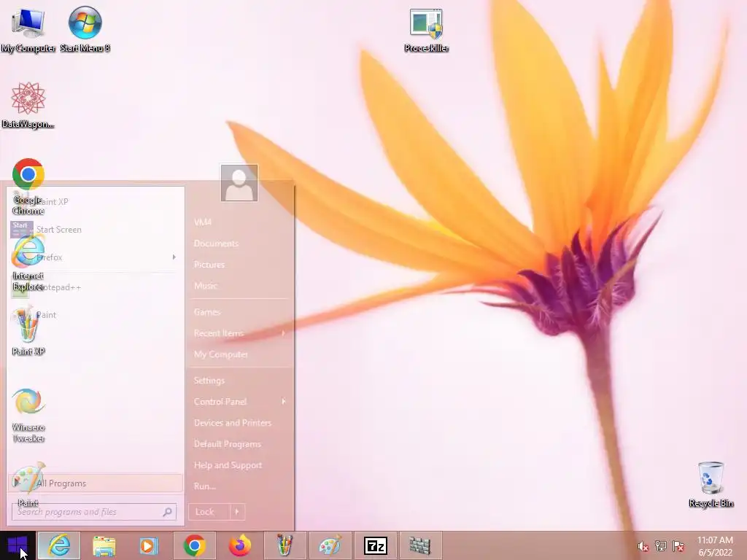Launch Proceskiller desktop icon
This screenshot has height=560, width=747.
[426, 29]
